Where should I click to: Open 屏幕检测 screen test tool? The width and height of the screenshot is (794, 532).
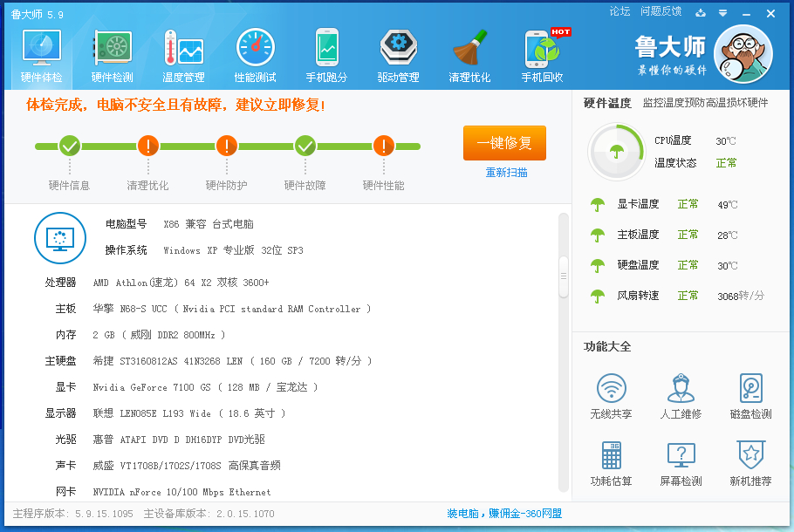point(681,464)
